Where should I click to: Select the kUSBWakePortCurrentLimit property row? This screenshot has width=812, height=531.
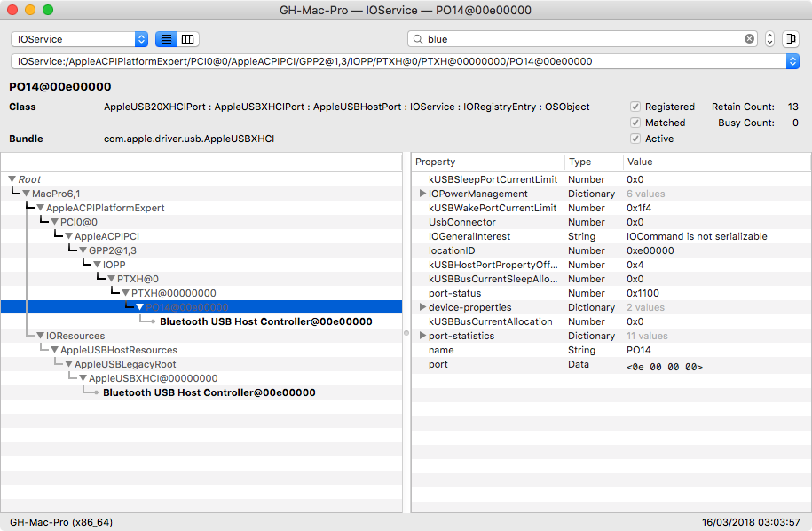click(x=611, y=208)
